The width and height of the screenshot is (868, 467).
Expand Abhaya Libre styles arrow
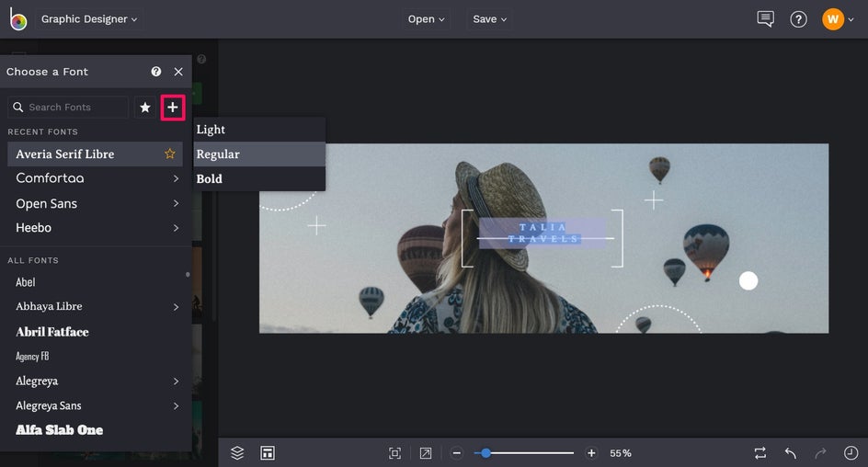click(x=176, y=306)
